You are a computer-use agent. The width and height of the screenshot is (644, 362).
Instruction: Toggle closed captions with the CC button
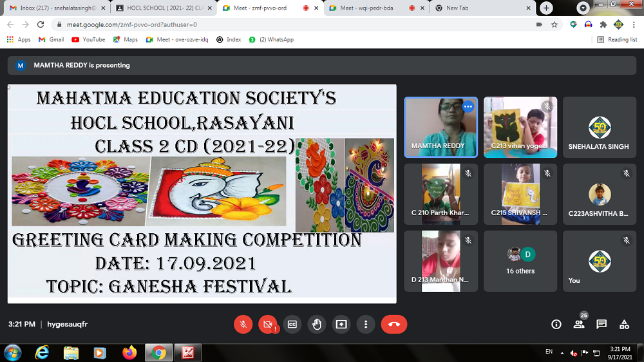292,325
